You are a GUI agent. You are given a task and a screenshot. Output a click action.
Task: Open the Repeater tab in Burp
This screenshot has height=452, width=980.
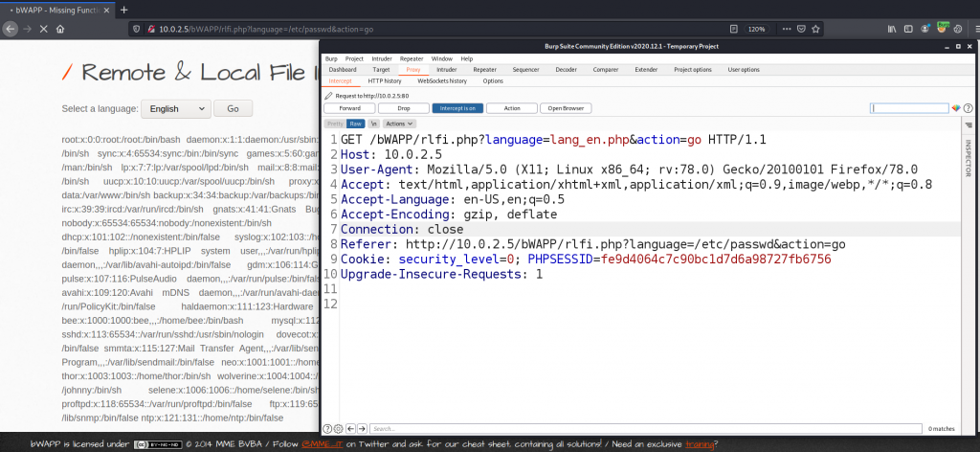tap(484, 70)
